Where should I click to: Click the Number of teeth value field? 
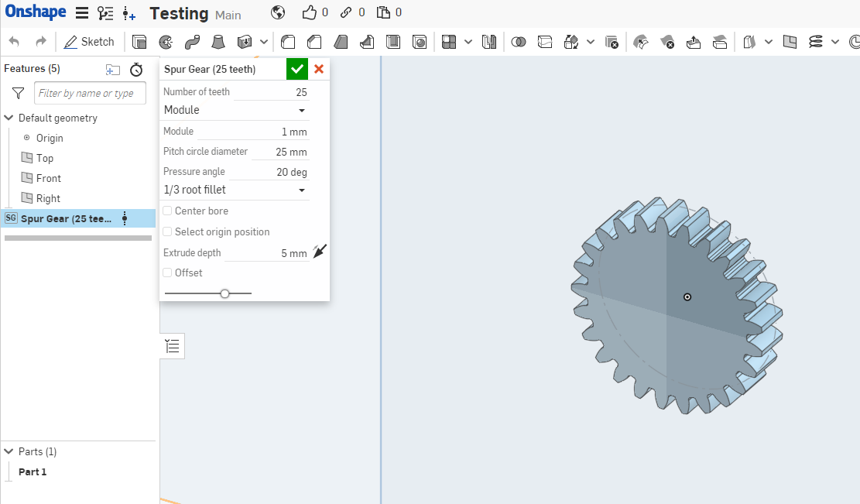(x=272, y=92)
